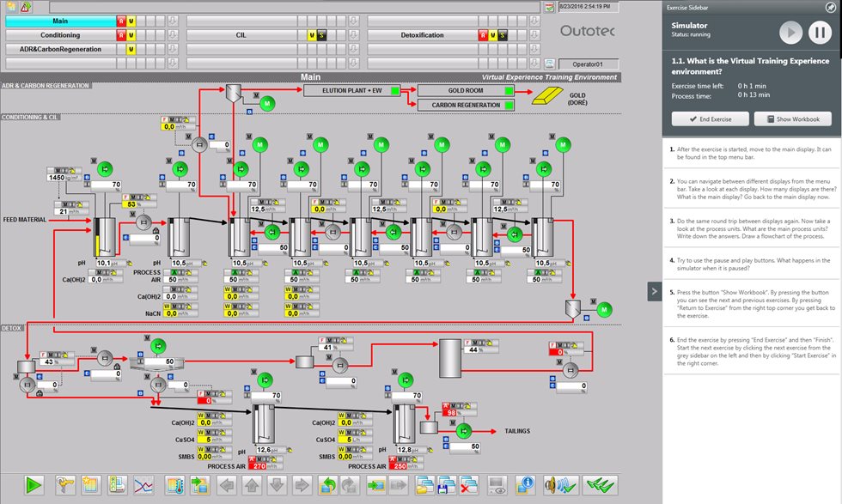Toggle the Elution Plant + EW green indicator
Viewport: 842px width, 504px height.
(395, 90)
